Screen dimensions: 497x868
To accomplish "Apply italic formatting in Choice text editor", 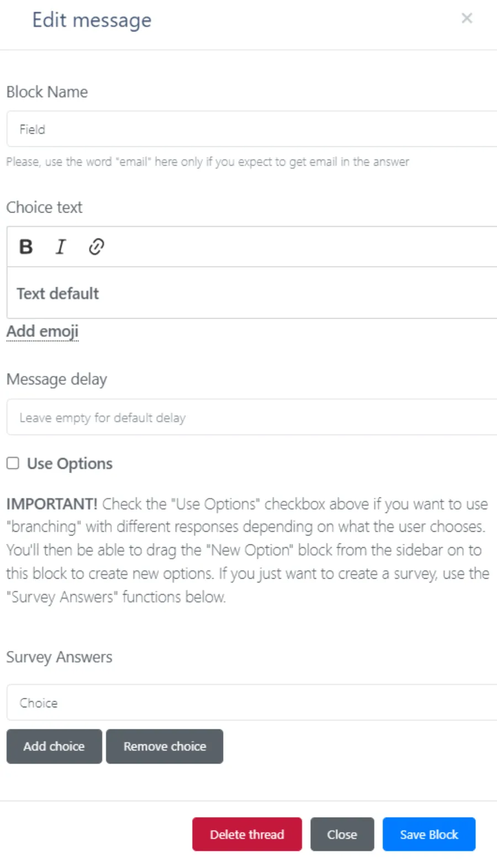I will coord(61,246).
